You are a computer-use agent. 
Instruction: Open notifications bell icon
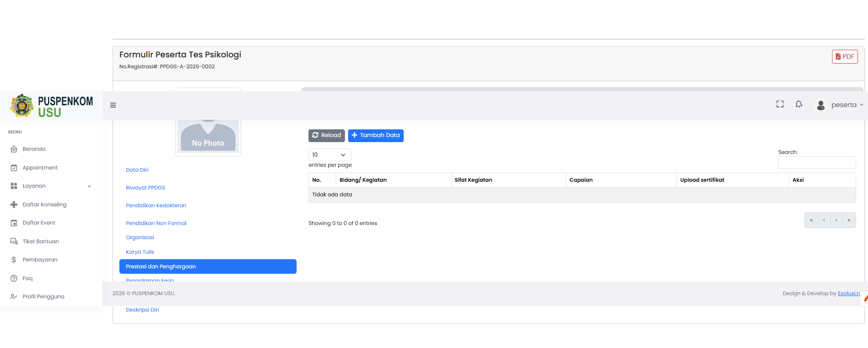coord(799,104)
